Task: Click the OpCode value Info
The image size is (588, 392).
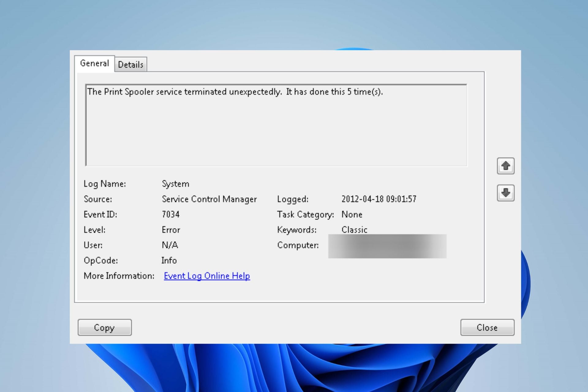Action: point(169,260)
